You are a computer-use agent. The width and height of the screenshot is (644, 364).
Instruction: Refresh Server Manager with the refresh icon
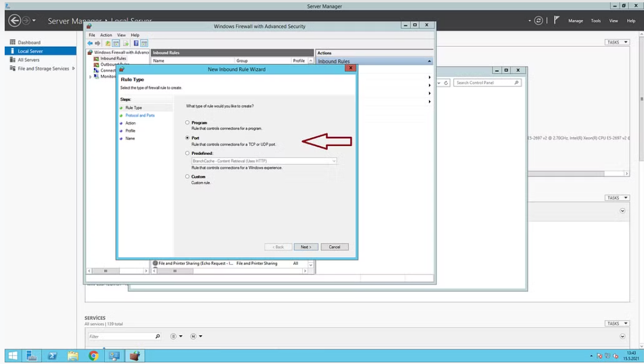538,20
